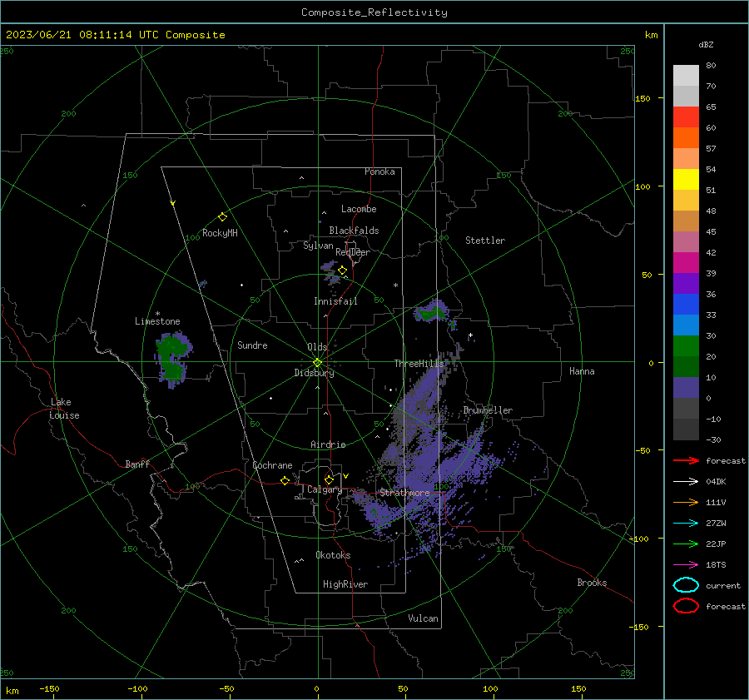The width and height of the screenshot is (749, 700).
Task: Click the orange 111V arrow in legend
Action: point(686,502)
